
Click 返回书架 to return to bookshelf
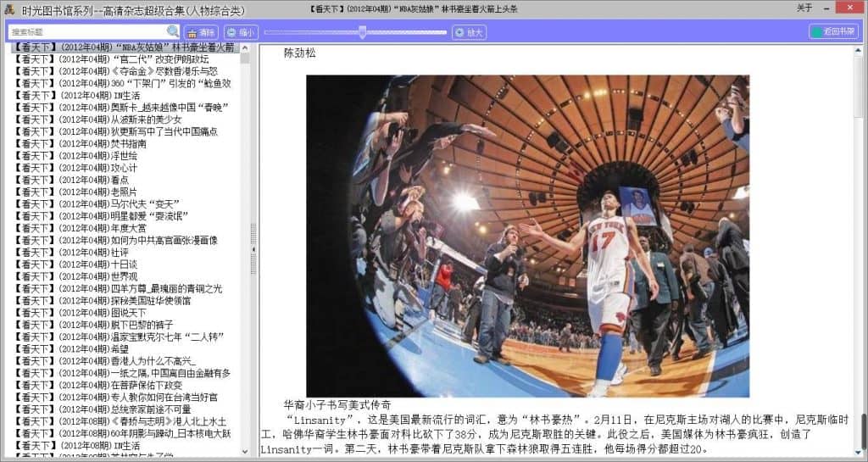[833, 31]
